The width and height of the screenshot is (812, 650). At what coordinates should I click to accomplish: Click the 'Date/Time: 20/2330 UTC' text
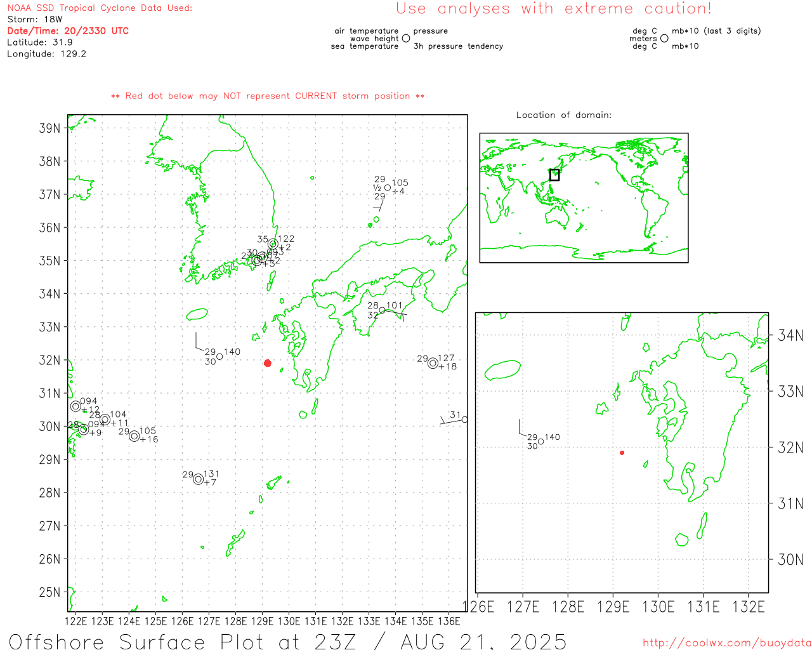click(68, 31)
